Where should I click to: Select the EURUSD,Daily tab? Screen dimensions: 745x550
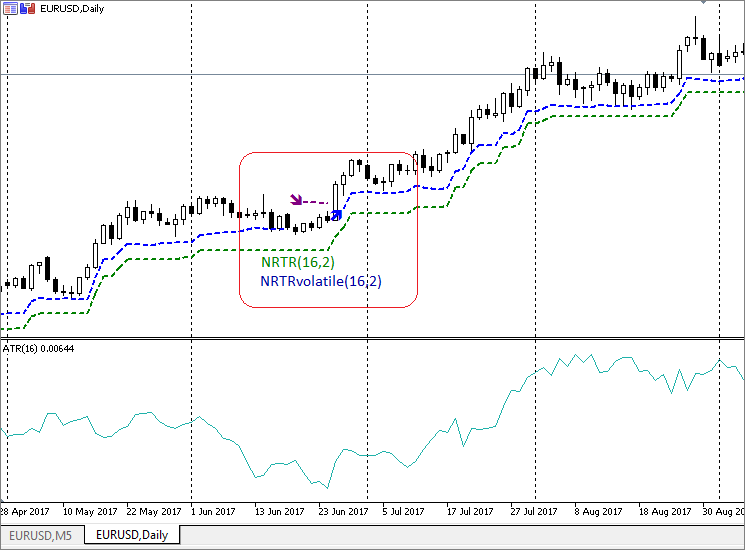[x=132, y=535]
